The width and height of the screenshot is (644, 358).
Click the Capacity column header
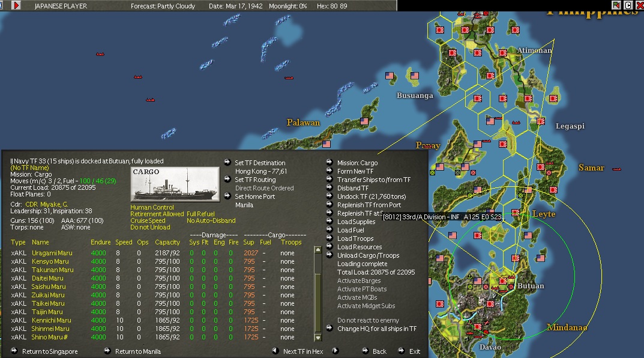(x=167, y=243)
